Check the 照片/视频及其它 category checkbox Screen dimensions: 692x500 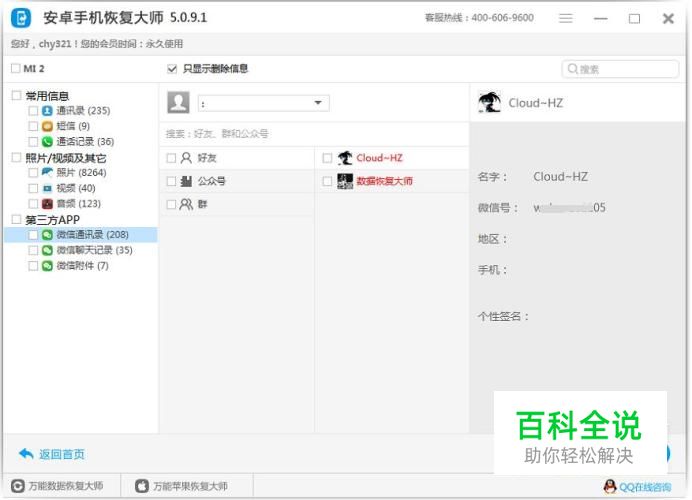click(17, 158)
